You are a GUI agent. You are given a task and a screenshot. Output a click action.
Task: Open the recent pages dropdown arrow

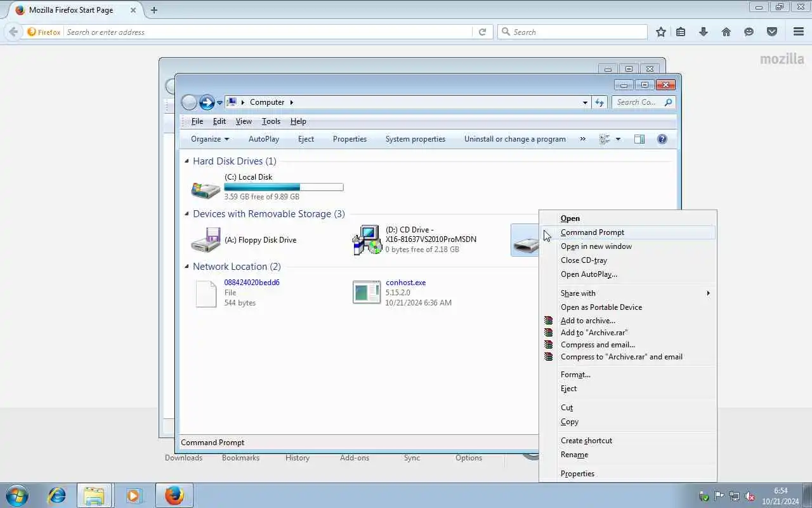click(x=220, y=102)
